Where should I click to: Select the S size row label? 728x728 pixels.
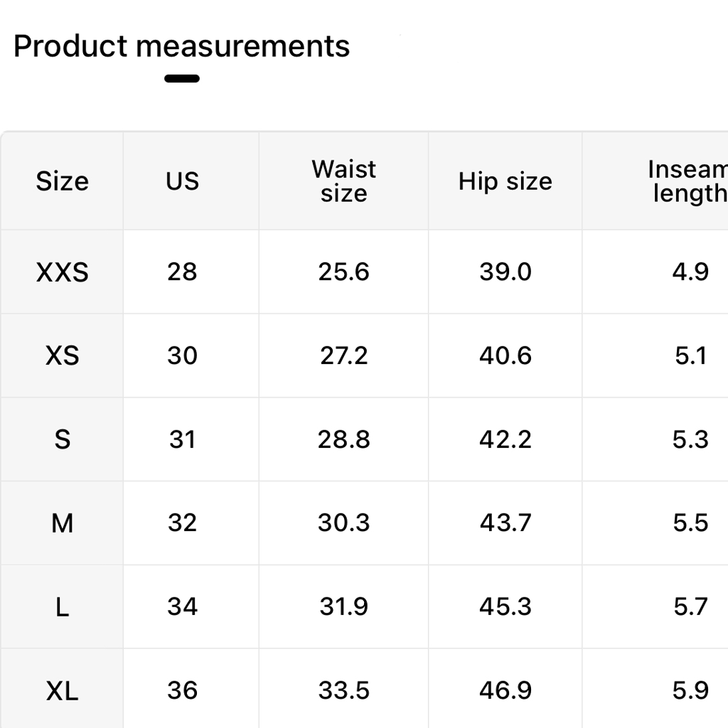point(63,439)
